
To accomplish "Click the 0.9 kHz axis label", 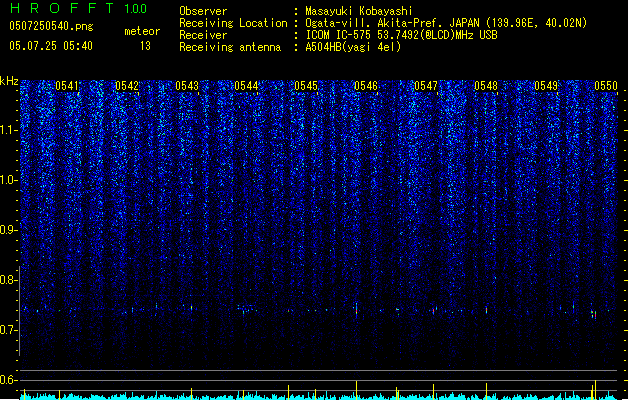I will coord(9,230).
